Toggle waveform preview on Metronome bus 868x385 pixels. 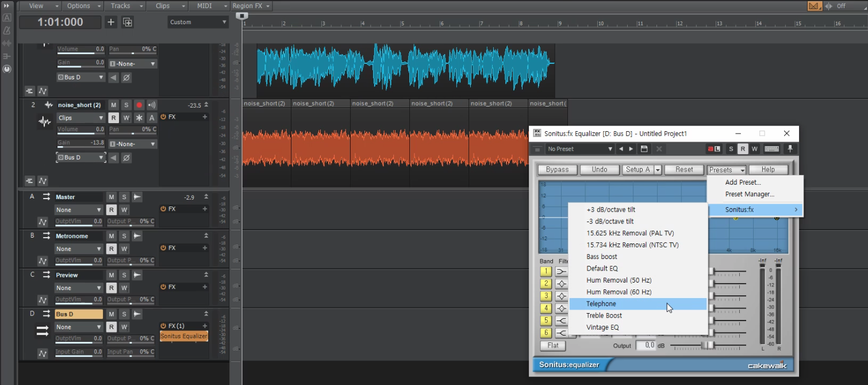(137, 236)
